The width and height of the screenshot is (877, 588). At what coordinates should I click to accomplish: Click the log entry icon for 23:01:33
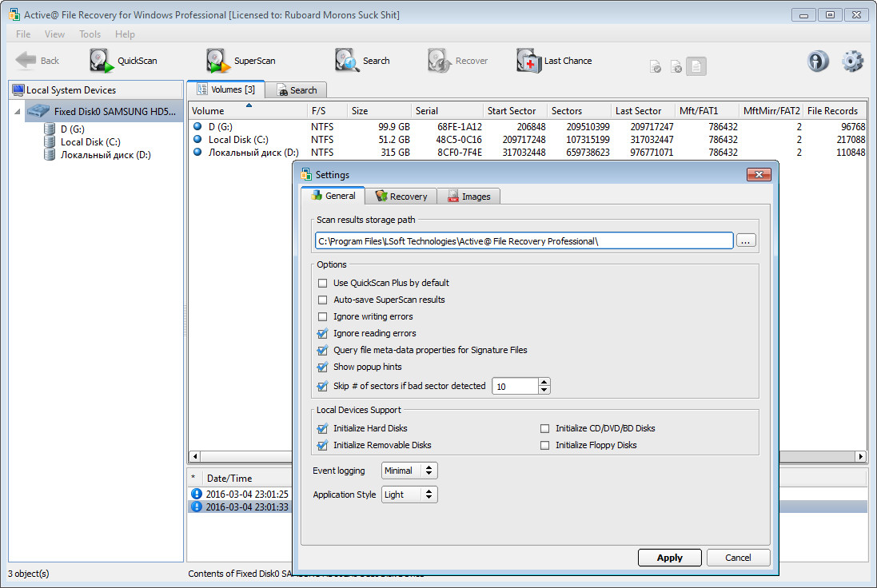pos(197,507)
